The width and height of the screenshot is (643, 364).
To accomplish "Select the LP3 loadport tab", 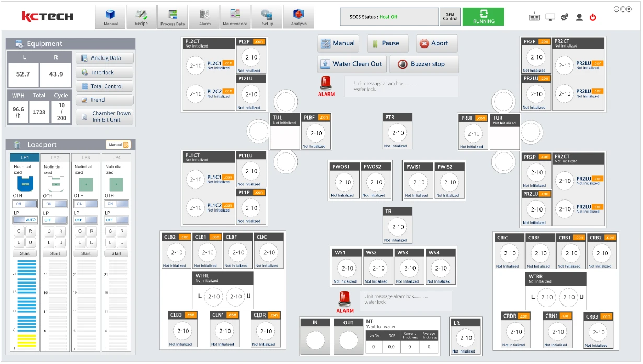I will click(86, 157).
